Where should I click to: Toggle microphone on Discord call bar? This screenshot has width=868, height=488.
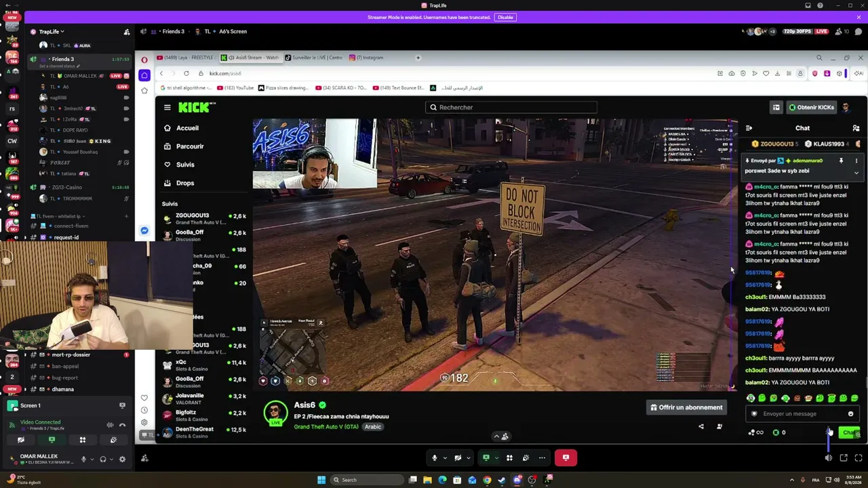tap(435, 458)
